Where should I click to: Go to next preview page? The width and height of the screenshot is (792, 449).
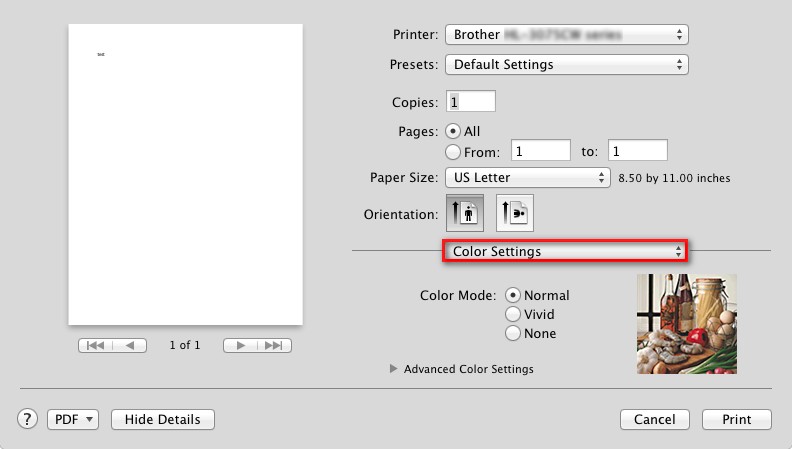(240, 345)
